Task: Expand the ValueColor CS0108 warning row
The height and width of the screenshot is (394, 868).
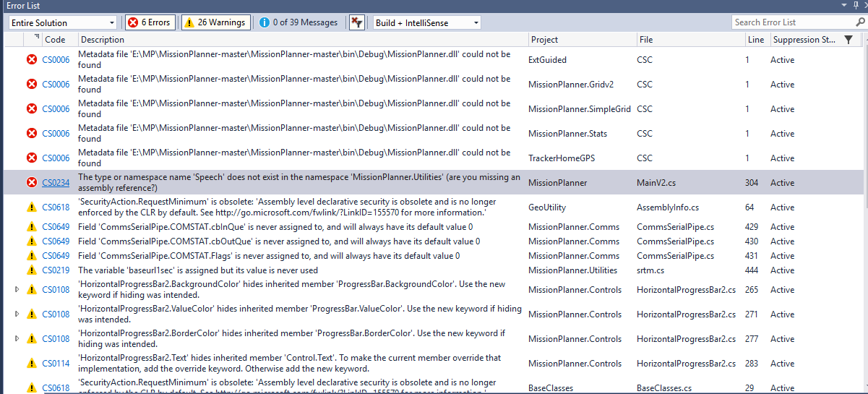Action: click(x=17, y=314)
